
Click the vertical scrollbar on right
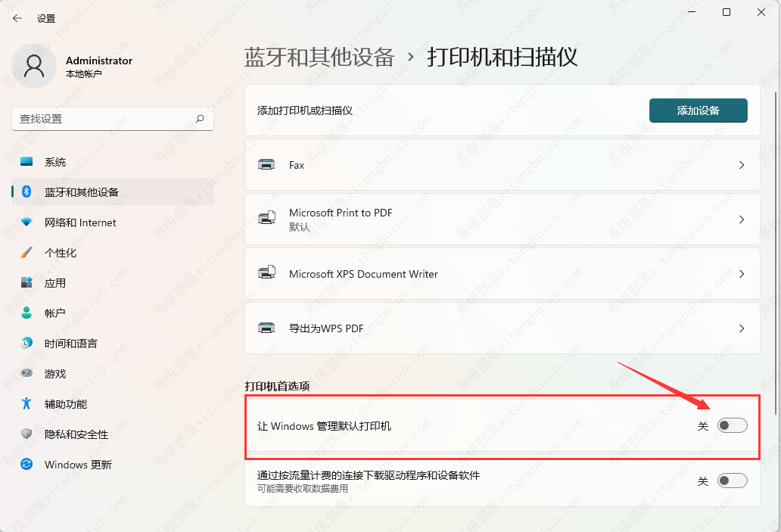pos(775,250)
